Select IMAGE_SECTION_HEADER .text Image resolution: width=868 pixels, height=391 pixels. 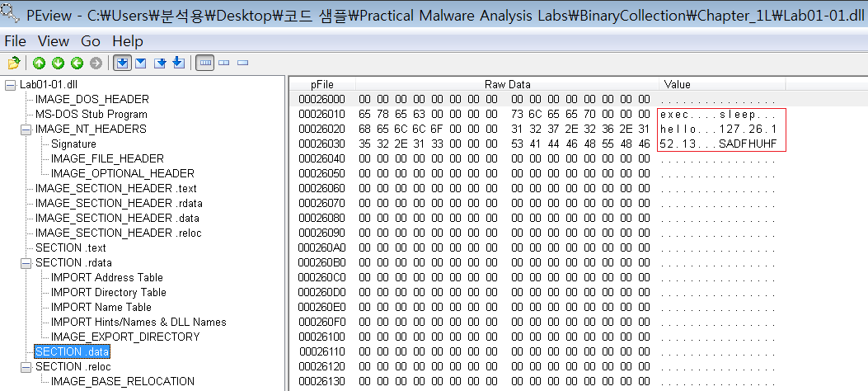click(x=115, y=188)
